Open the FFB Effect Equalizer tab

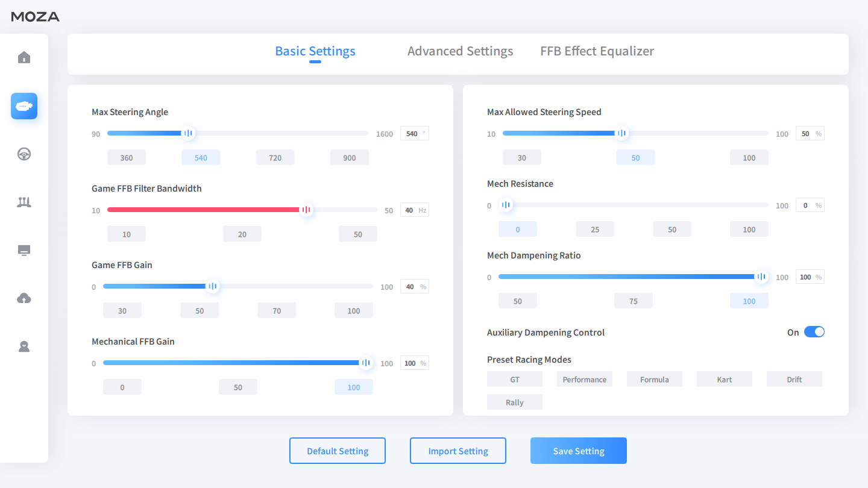[597, 51]
